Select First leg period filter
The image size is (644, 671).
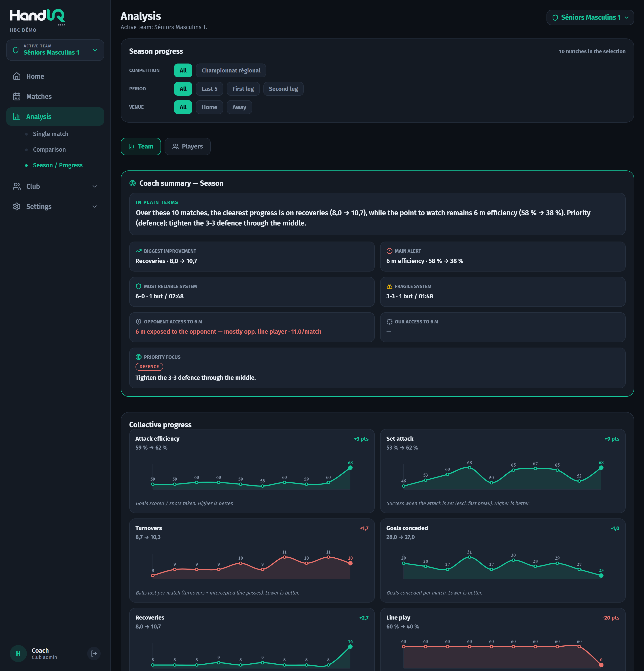[x=243, y=89]
